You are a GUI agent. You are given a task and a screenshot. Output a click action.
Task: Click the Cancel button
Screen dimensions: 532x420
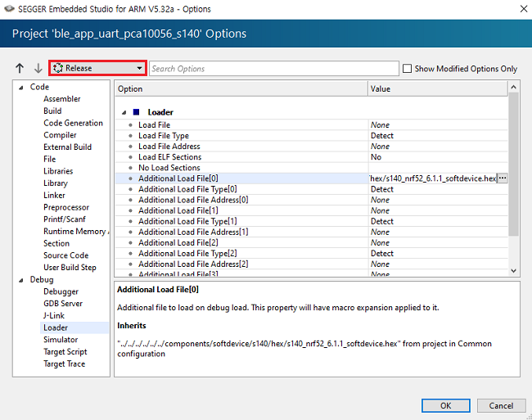pos(501,406)
